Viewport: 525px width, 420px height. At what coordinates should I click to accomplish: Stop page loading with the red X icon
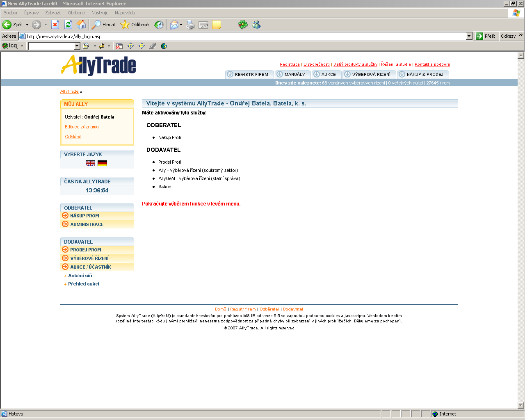click(x=55, y=25)
